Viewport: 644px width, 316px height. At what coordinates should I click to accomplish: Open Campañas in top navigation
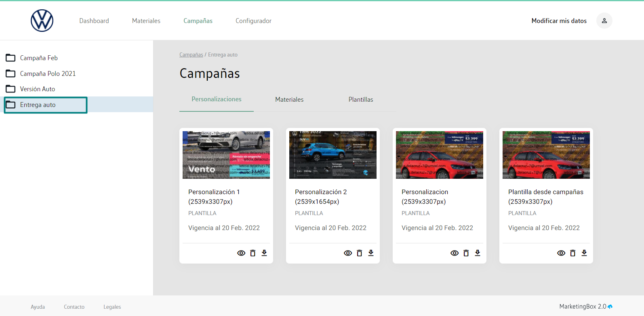pyautogui.click(x=198, y=21)
